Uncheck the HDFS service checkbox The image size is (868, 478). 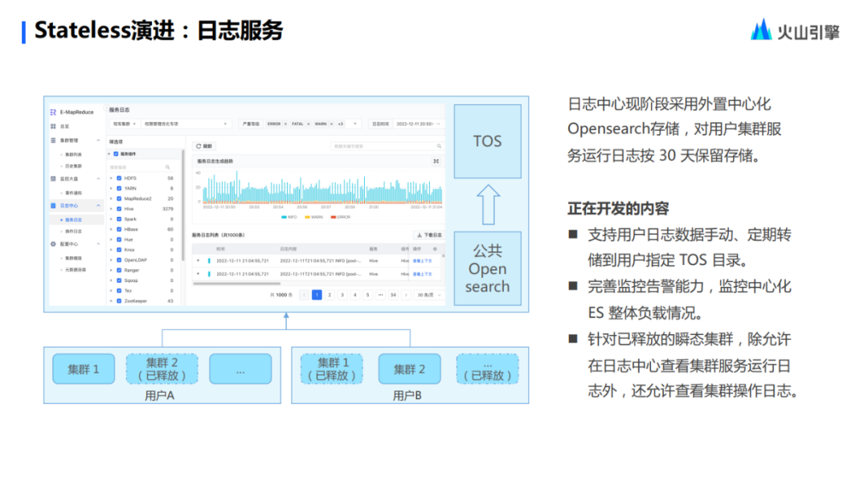pos(119,178)
